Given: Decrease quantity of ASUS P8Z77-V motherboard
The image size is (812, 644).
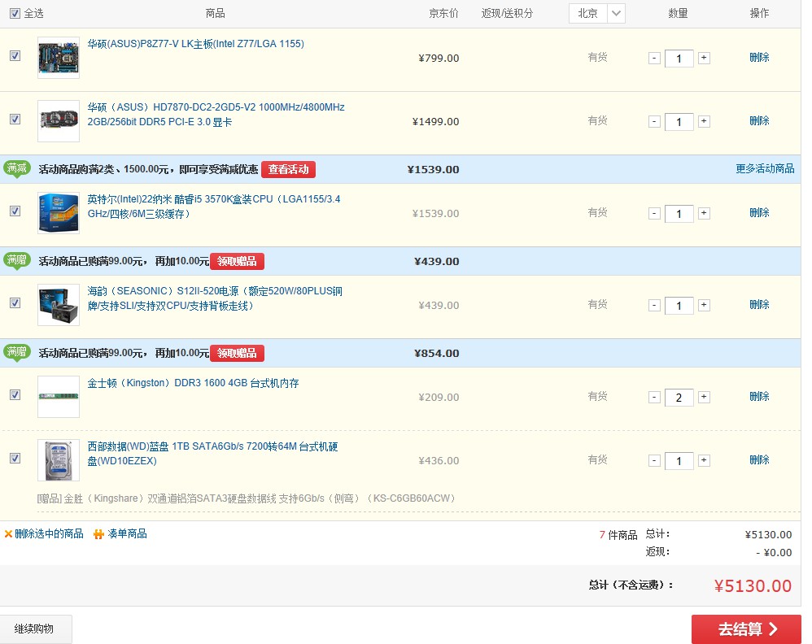Looking at the screenshot, I should [655, 58].
